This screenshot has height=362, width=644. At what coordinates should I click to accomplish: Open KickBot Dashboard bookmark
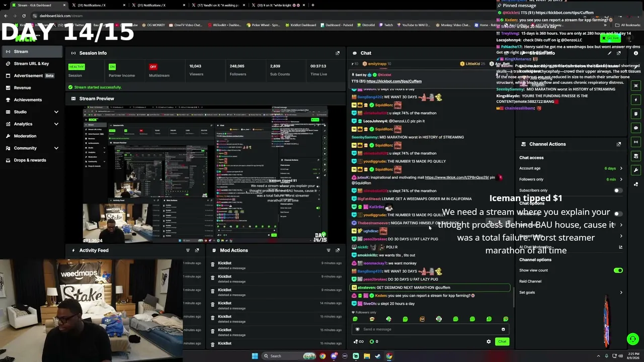301,25
